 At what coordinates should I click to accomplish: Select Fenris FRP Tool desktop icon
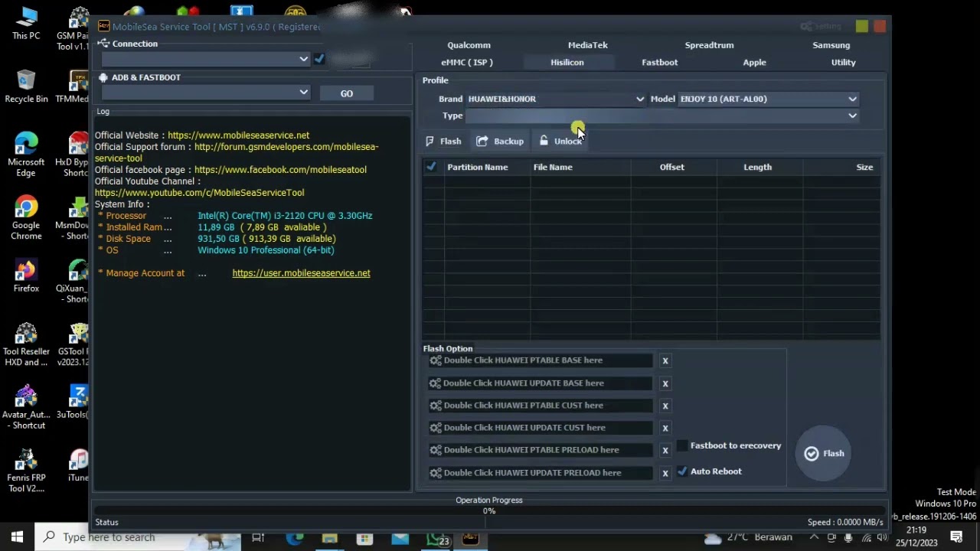click(x=26, y=471)
